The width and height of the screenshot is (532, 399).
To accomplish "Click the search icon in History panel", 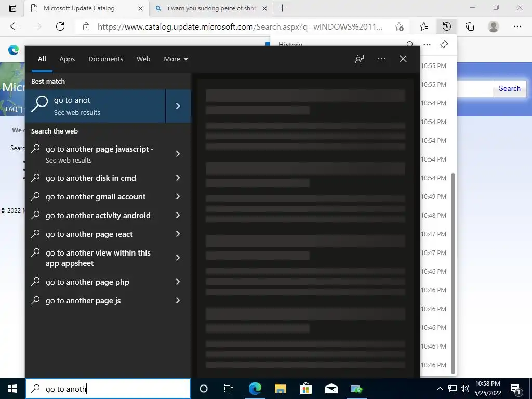I will (410, 44).
